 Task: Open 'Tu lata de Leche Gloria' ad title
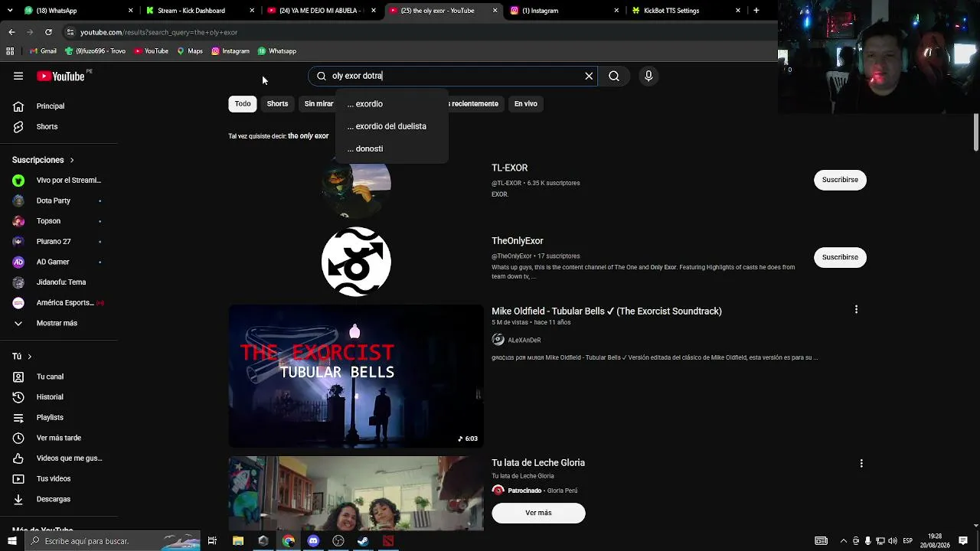[x=538, y=463]
